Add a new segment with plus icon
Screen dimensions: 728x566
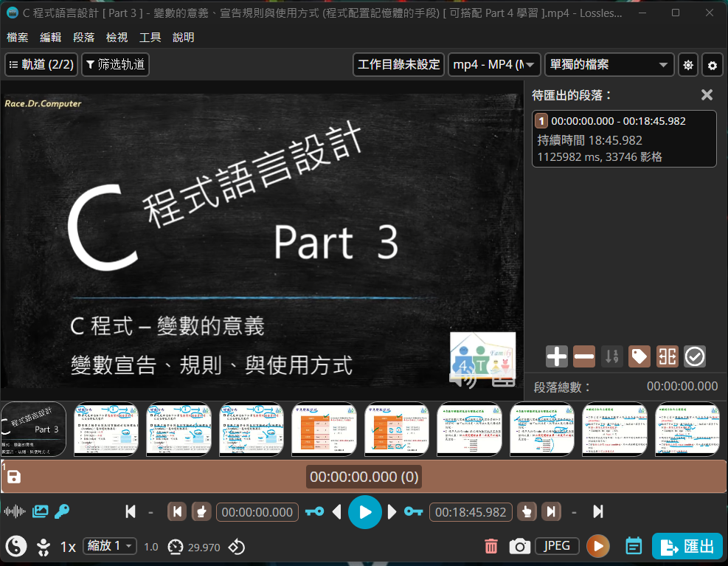coord(557,357)
